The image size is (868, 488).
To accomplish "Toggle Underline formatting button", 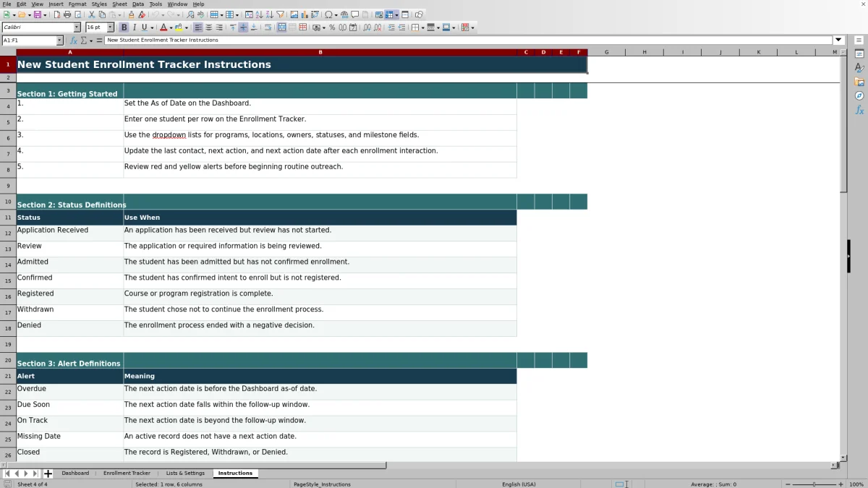I will tap(145, 27).
